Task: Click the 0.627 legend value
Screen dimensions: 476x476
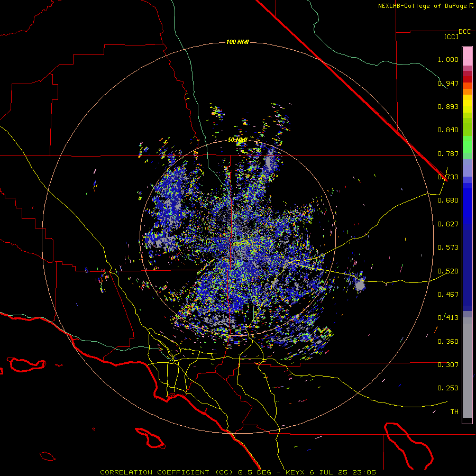Action: (448, 224)
